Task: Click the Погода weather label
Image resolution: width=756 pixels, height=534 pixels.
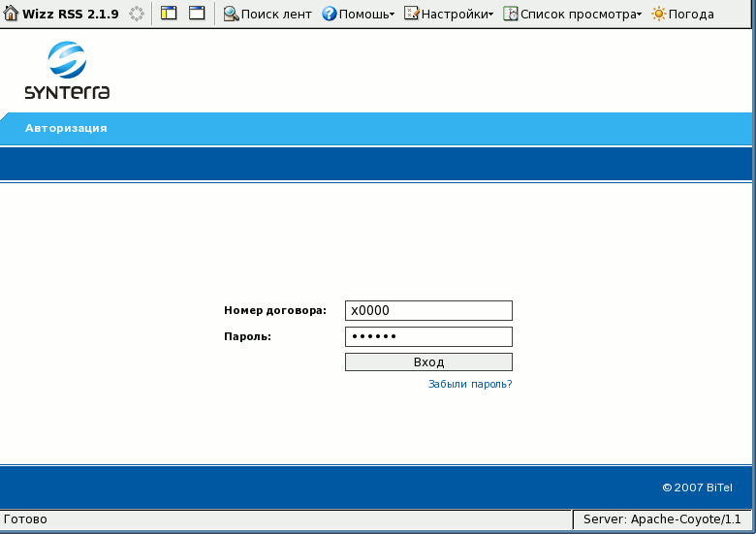Action: pyautogui.click(x=692, y=15)
